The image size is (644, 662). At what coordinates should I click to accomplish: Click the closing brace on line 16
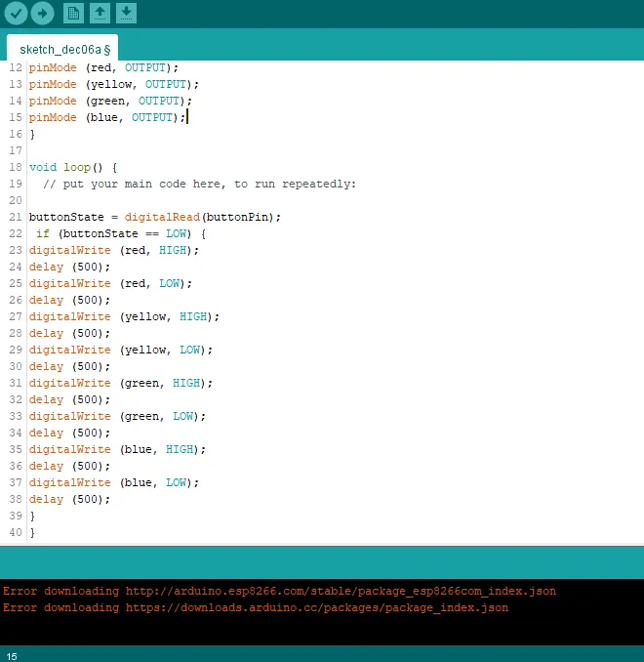32,135
